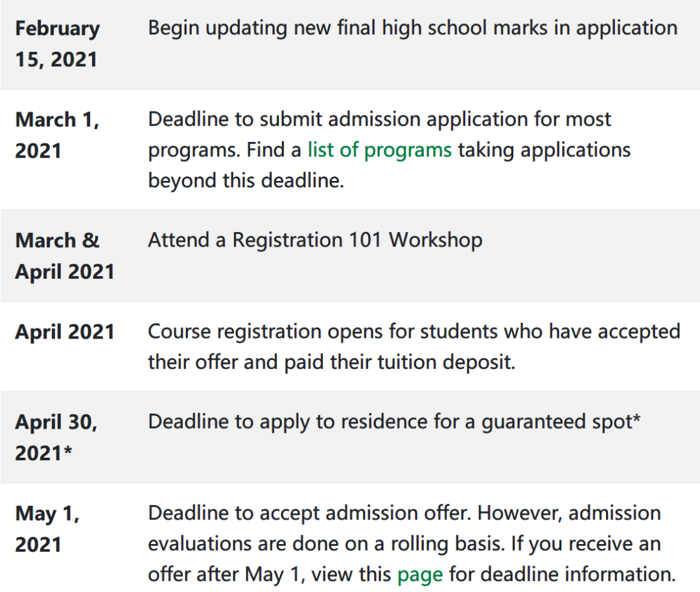This screenshot has height=592, width=700.
Task: Click the 'beyond this deadline.' text line
Action: (x=246, y=181)
